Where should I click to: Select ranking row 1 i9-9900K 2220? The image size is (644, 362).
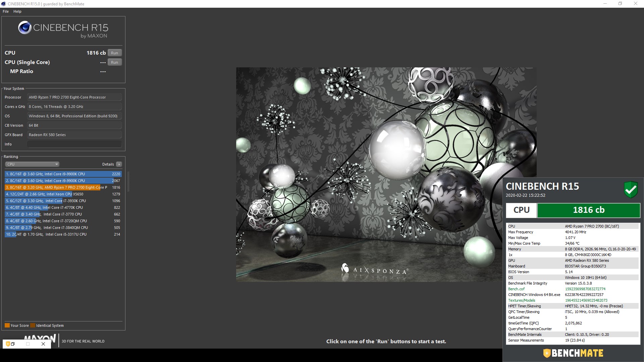click(63, 174)
